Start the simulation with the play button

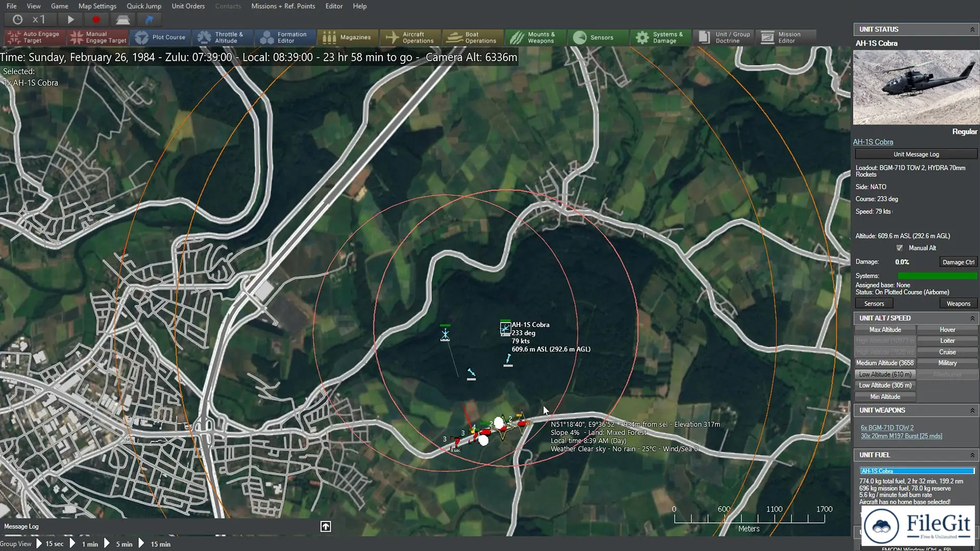click(x=71, y=20)
